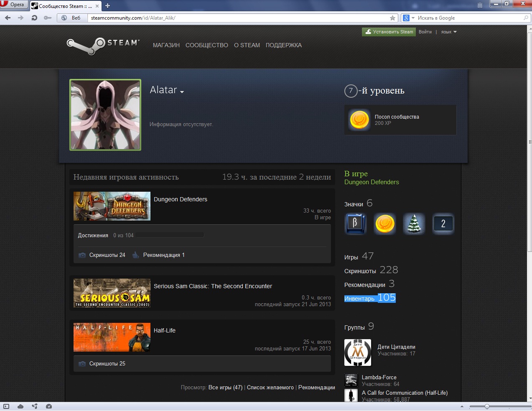Screen dimensions: 532x411
Task: Click the Opera Turbo gauge icon in status bar
Action: [49, 406]
